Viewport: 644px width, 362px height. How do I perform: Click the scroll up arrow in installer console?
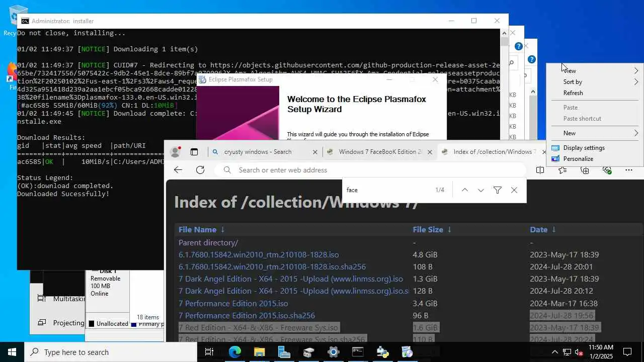pos(504,33)
